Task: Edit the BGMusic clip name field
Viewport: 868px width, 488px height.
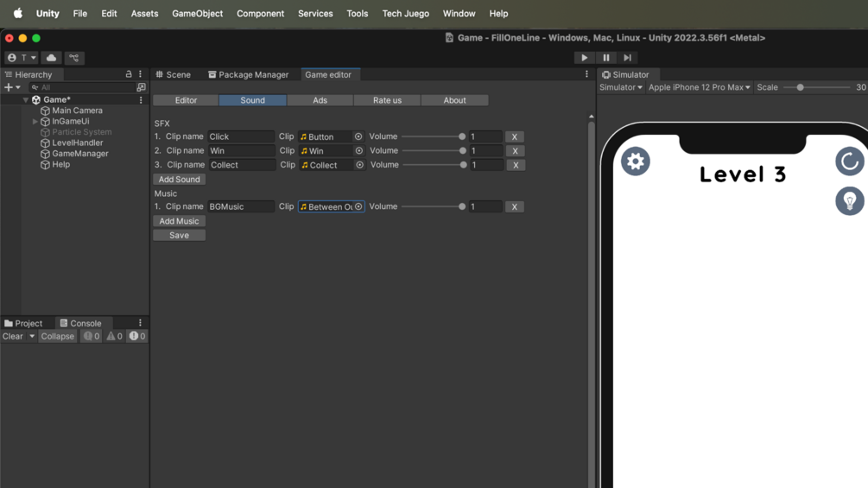Action: pos(241,206)
